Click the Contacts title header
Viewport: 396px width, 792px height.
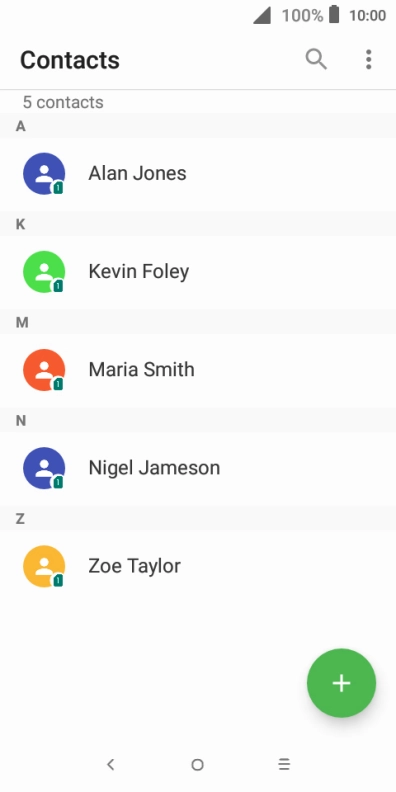(x=70, y=60)
